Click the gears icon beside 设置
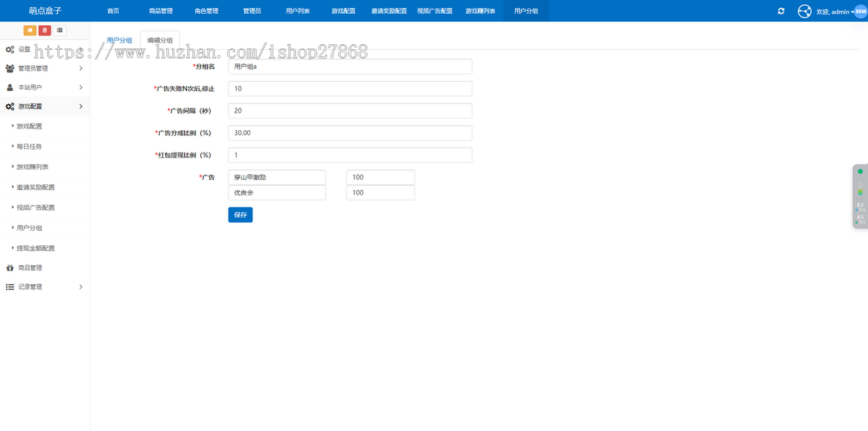 [9, 49]
